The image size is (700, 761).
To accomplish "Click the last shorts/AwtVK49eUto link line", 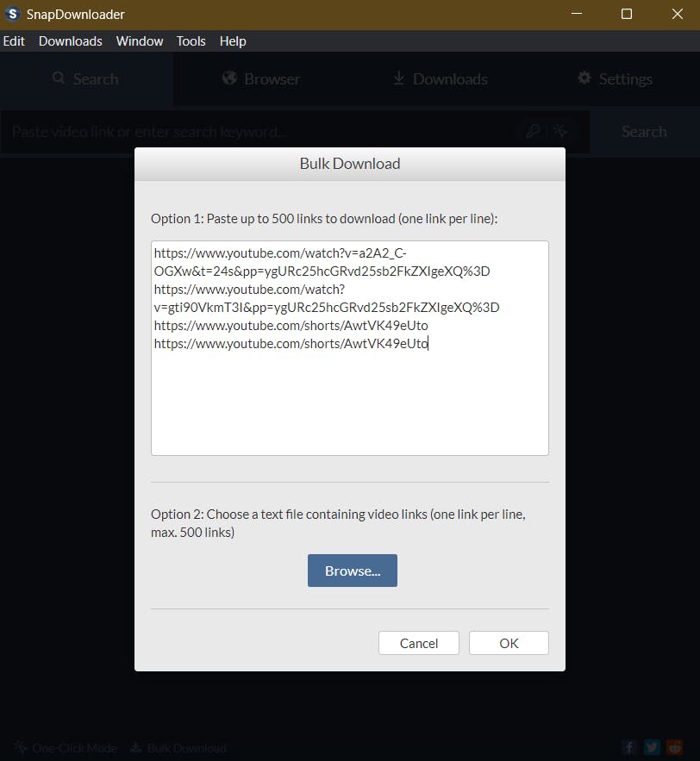I will coord(291,344).
